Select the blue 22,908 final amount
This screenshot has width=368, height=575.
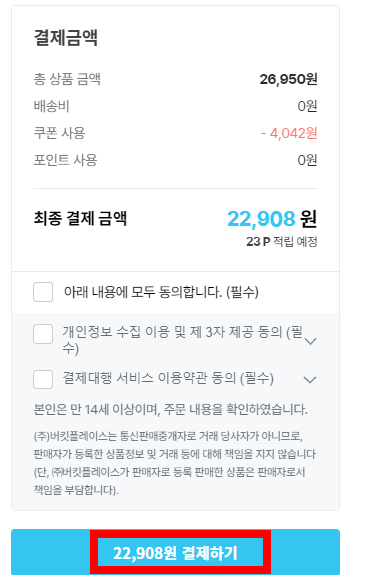click(261, 219)
